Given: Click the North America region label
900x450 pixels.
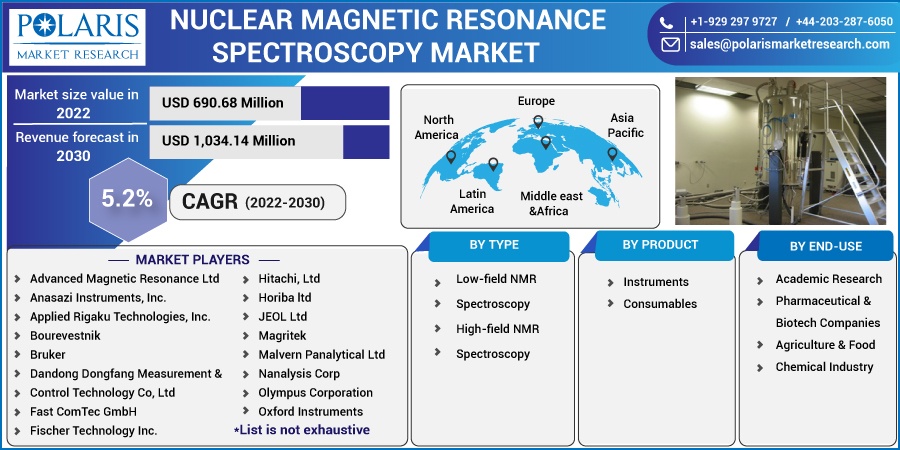Looking at the screenshot, I should tap(437, 127).
